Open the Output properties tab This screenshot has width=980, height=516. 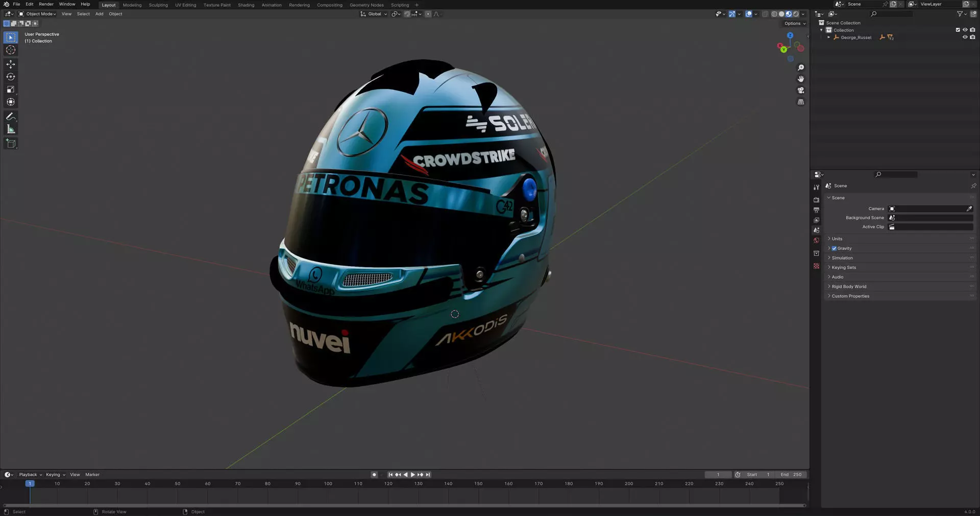coord(816,210)
